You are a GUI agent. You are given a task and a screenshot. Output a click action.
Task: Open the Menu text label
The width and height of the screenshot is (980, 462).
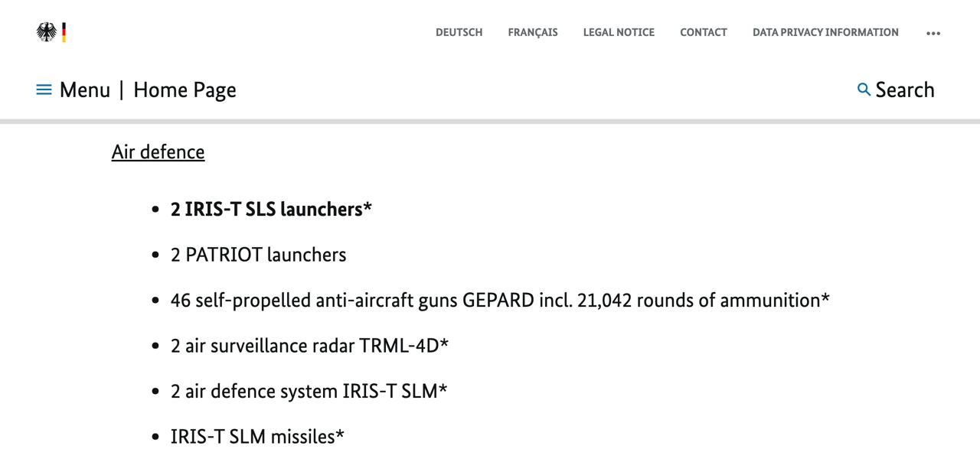pyautogui.click(x=85, y=89)
